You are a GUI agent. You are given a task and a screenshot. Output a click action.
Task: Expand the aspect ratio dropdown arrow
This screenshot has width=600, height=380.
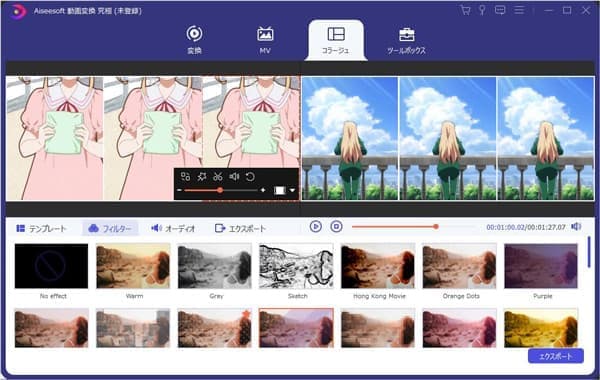[292, 190]
